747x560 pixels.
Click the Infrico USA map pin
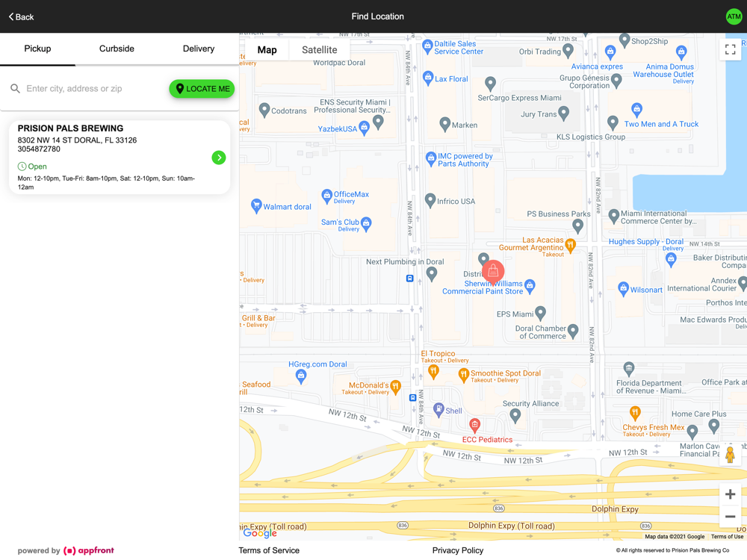click(430, 200)
